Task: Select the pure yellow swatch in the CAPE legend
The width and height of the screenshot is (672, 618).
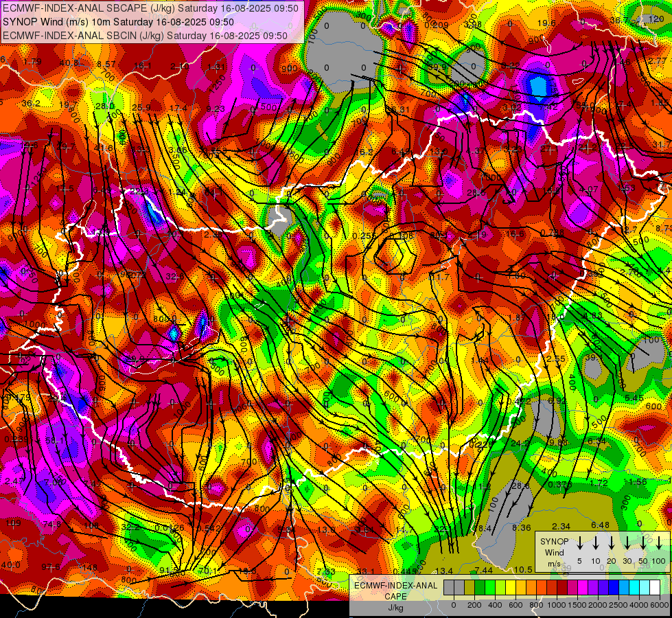Action: pos(511,588)
